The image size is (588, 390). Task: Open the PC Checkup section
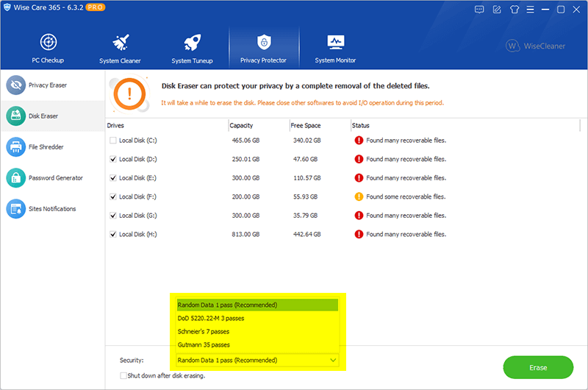click(48, 48)
